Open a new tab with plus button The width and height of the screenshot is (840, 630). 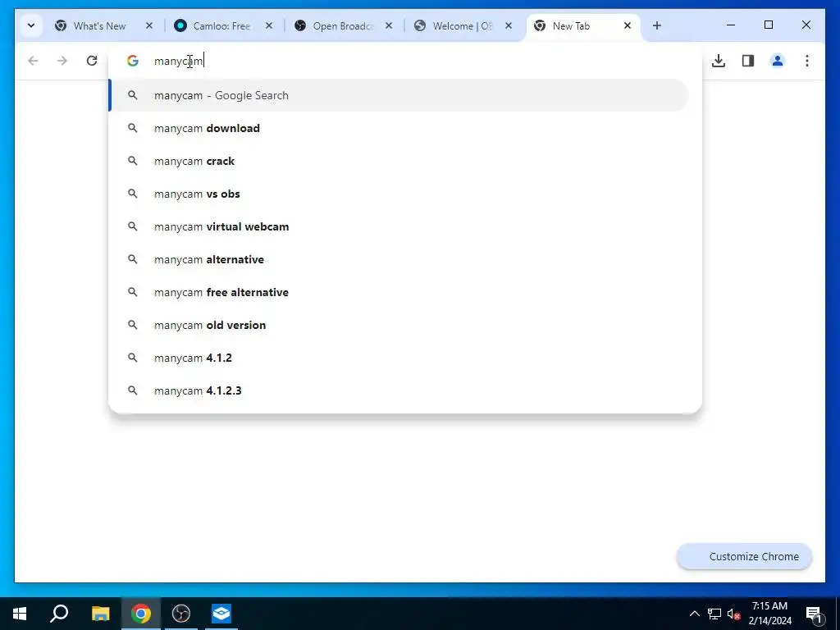point(657,25)
